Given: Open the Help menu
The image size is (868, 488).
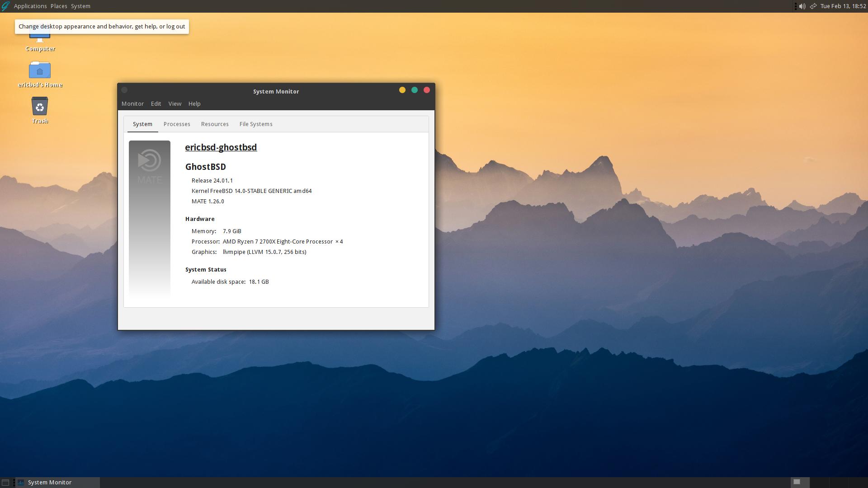Looking at the screenshot, I should coord(194,103).
